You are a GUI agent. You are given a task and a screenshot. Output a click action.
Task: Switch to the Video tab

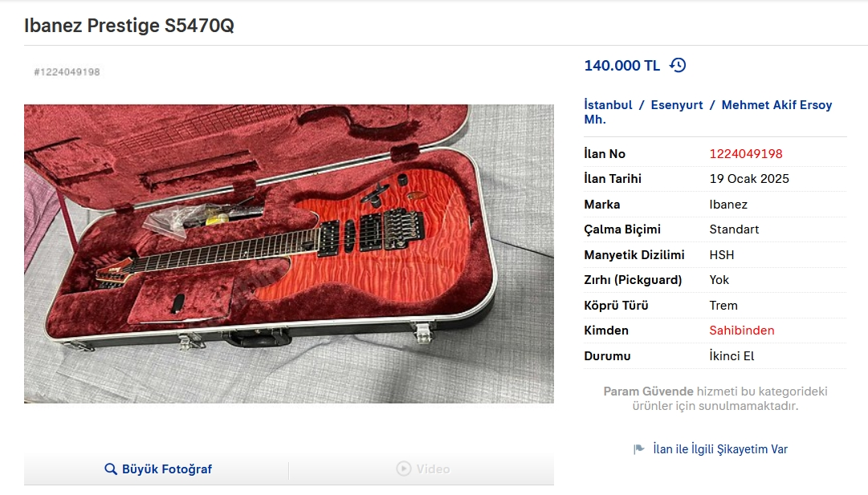pyautogui.click(x=422, y=469)
